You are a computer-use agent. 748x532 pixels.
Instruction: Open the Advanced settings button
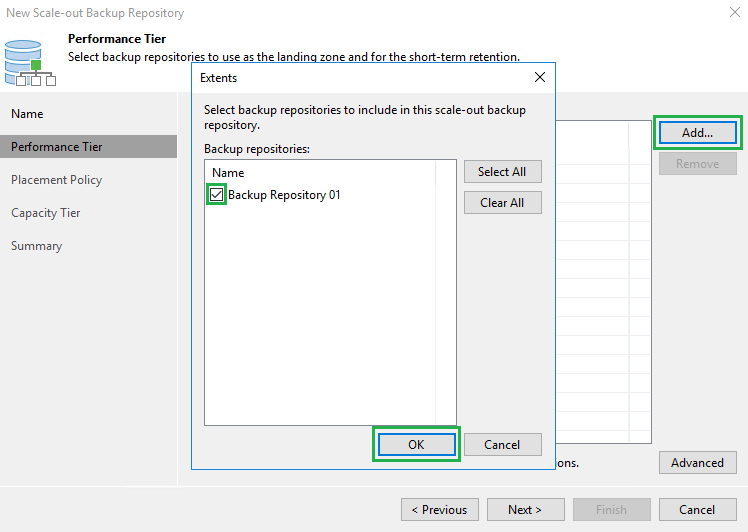click(x=697, y=463)
